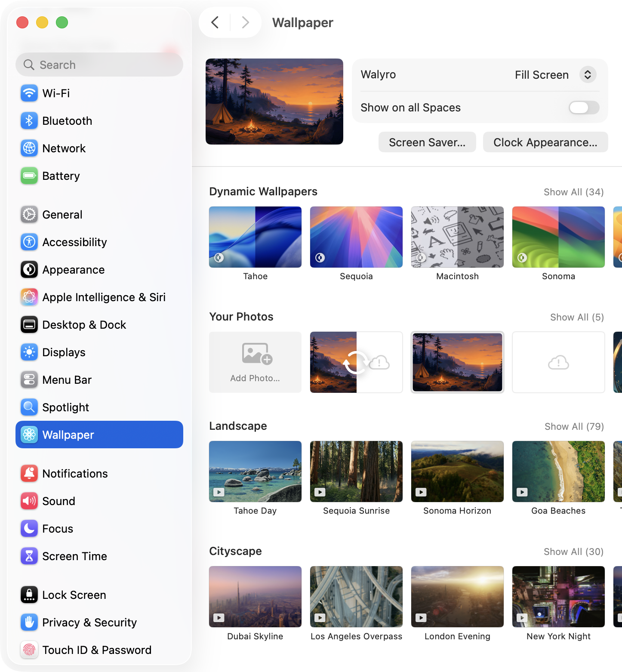Click the dynamic appearance badge on Tahoe thumbnail
Image resolution: width=622 pixels, height=672 pixels.
point(219,258)
